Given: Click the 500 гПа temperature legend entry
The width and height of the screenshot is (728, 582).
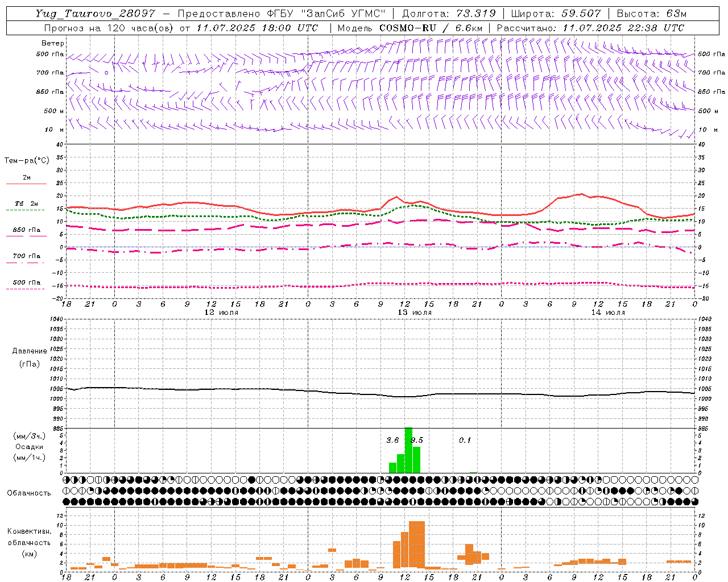Looking at the screenshot, I should click(27, 282).
